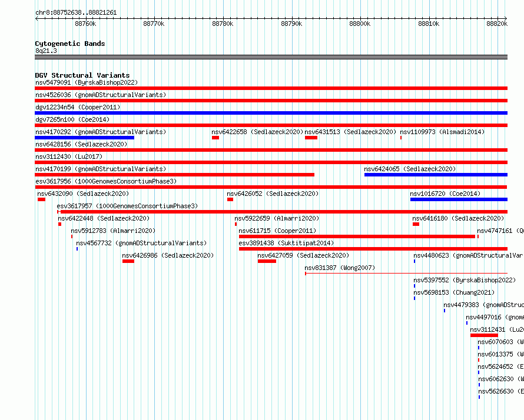Open nsv6426052 (Sedlazeck2020) label
This screenshot has width=524, height=420.
pos(273,194)
